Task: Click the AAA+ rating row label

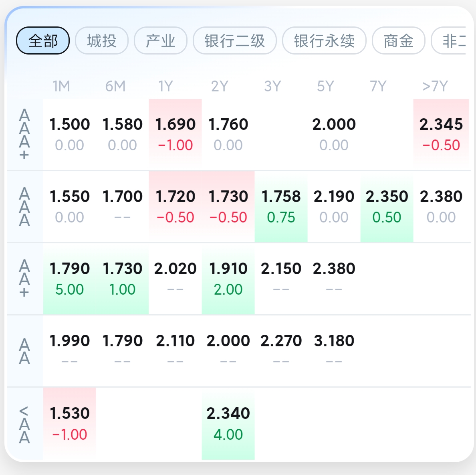Action: click(x=24, y=134)
